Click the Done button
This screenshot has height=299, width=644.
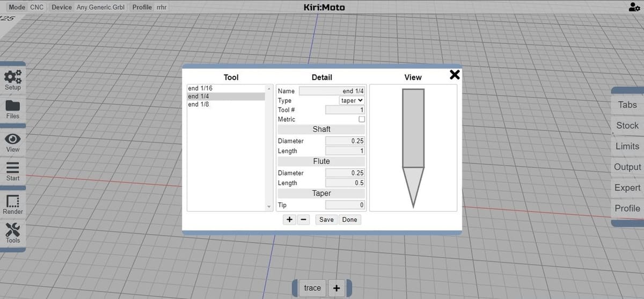349,220
